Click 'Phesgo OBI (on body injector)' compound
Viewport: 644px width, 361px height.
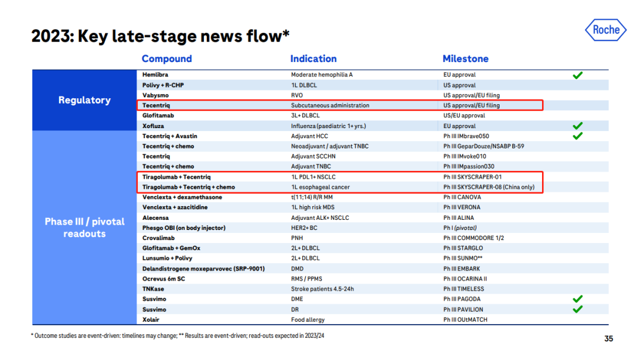pyautogui.click(x=184, y=228)
